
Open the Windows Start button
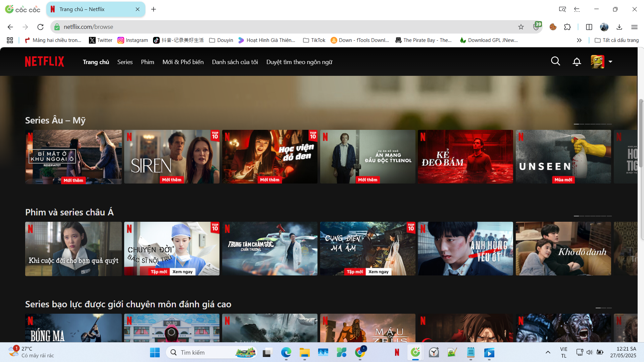155,353
